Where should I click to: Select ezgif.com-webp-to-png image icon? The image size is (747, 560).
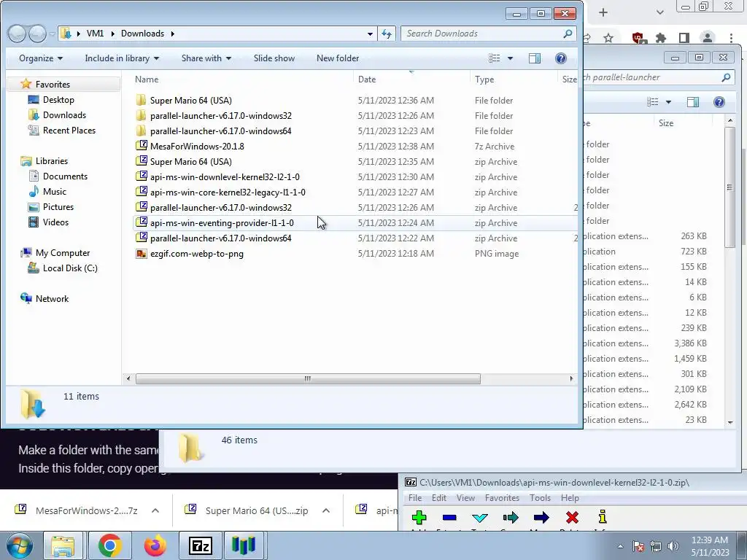coord(141,253)
